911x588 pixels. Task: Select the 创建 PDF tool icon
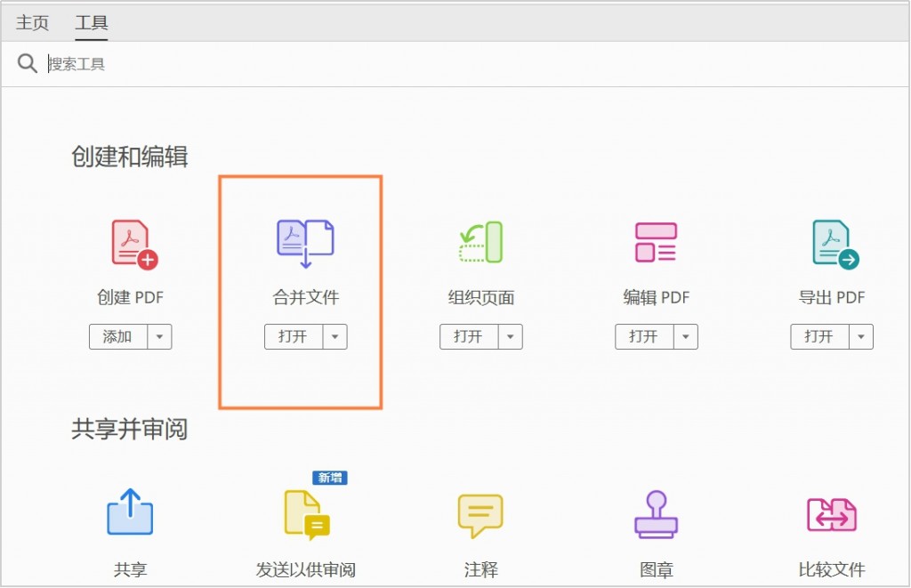pyautogui.click(x=130, y=240)
